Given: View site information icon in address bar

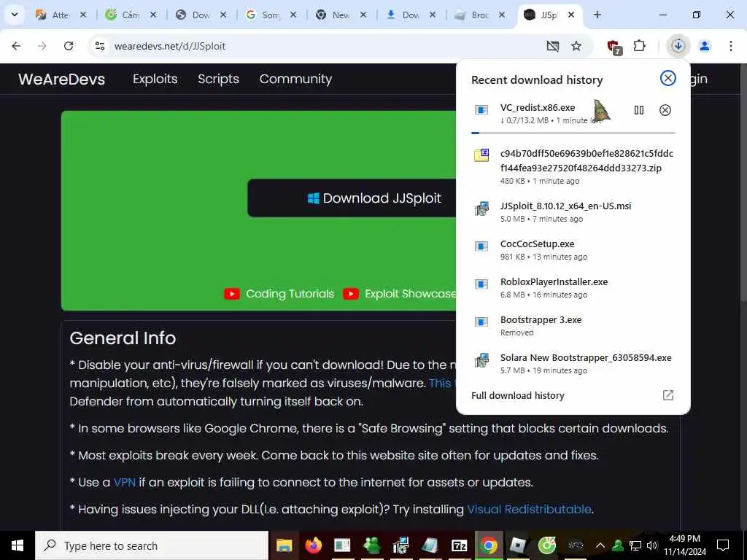Looking at the screenshot, I should (x=99, y=46).
